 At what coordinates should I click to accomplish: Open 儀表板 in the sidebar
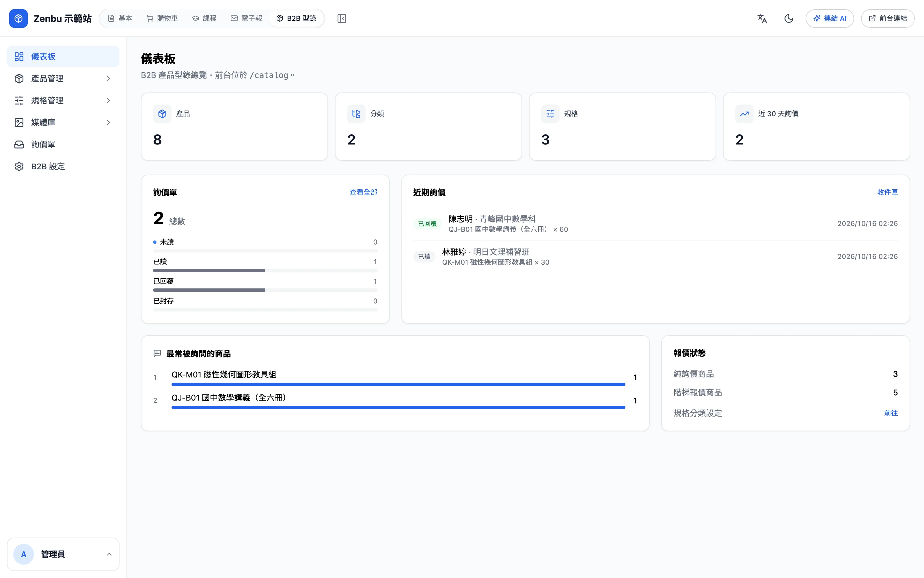pyautogui.click(x=63, y=57)
